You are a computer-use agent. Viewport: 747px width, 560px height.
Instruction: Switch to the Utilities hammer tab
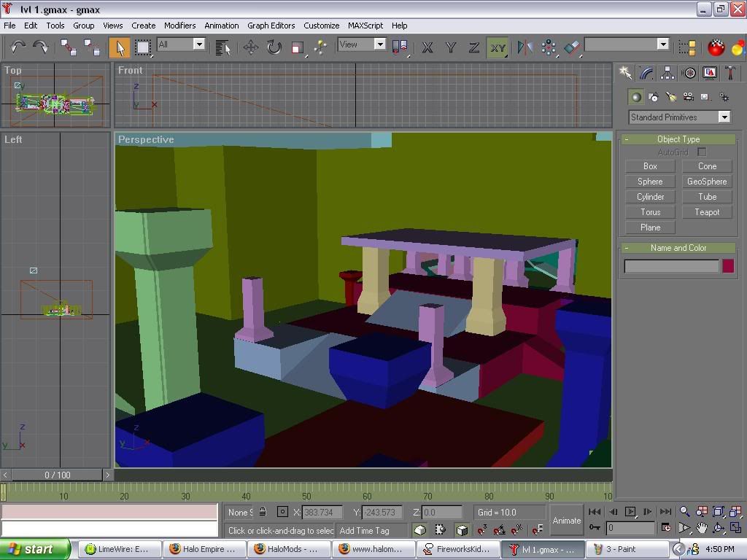pyautogui.click(x=731, y=73)
